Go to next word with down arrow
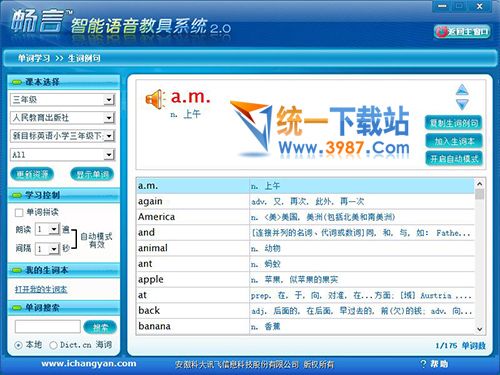Image resolution: width=500 pixels, height=375 pixels. pos(462,104)
